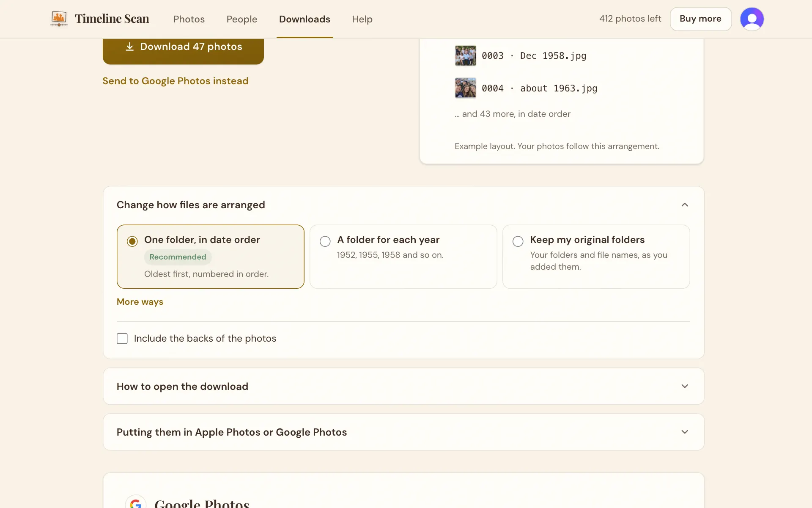Click the Google logo icon
812x508 pixels.
pos(136,503)
